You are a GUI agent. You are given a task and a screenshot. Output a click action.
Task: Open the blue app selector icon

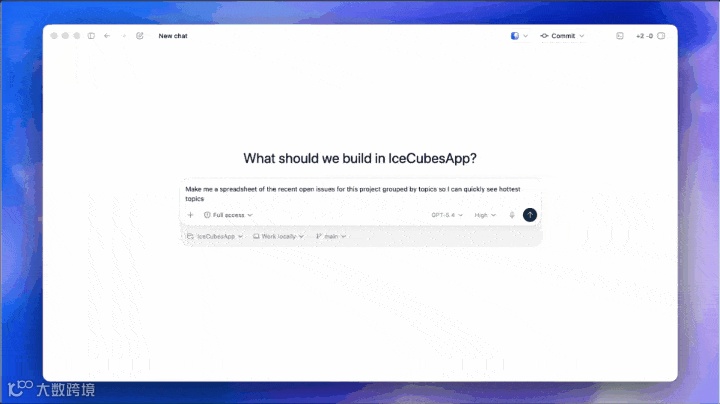pyautogui.click(x=515, y=36)
